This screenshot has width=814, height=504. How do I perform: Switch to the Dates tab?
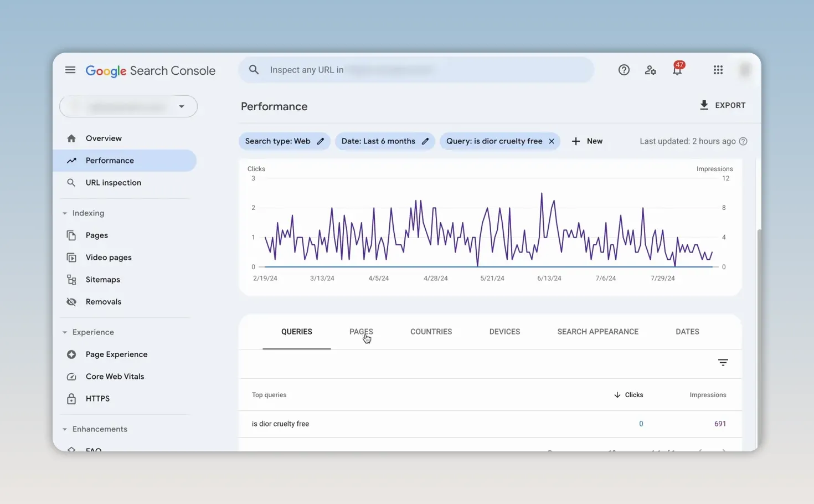(687, 332)
